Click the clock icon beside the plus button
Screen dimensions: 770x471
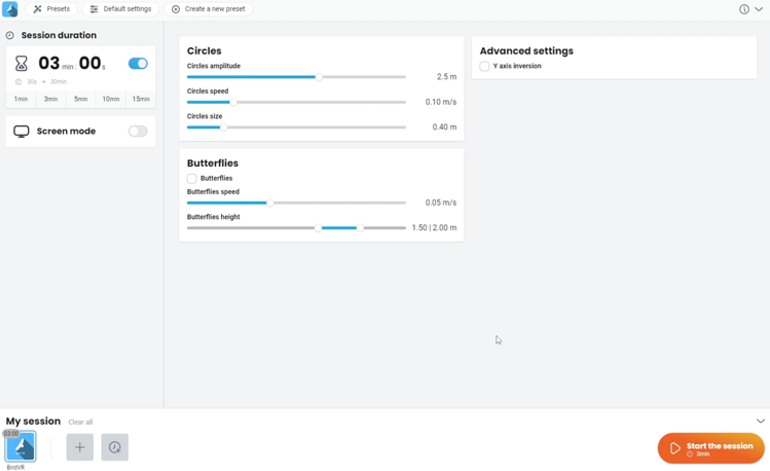(115, 447)
